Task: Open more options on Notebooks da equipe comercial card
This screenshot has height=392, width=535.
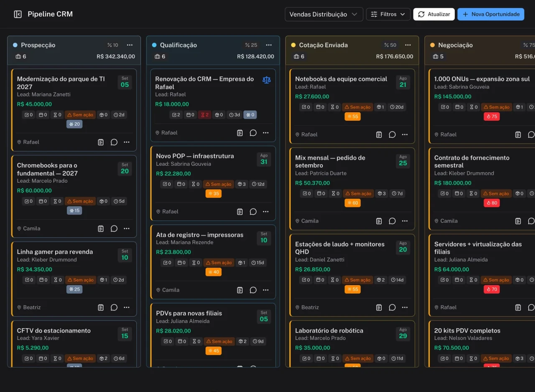Action: coord(405,134)
